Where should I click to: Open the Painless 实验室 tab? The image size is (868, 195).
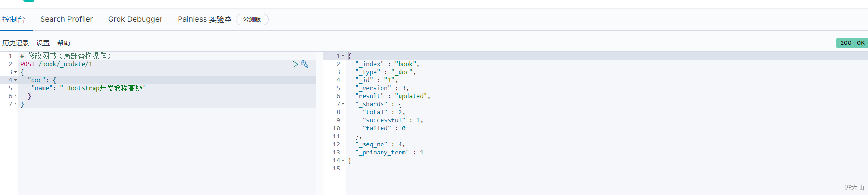(204, 19)
